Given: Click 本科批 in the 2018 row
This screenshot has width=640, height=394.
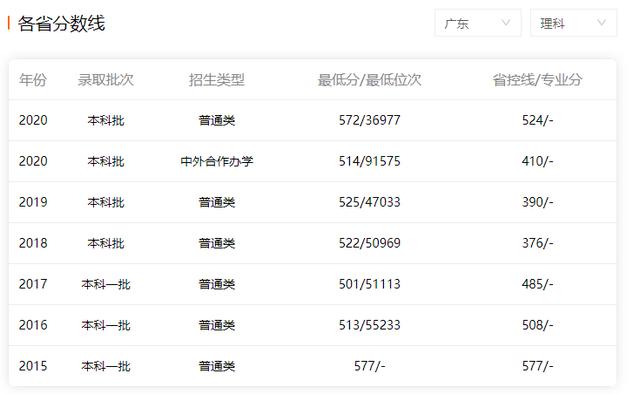Looking at the screenshot, I should (106, 243).
